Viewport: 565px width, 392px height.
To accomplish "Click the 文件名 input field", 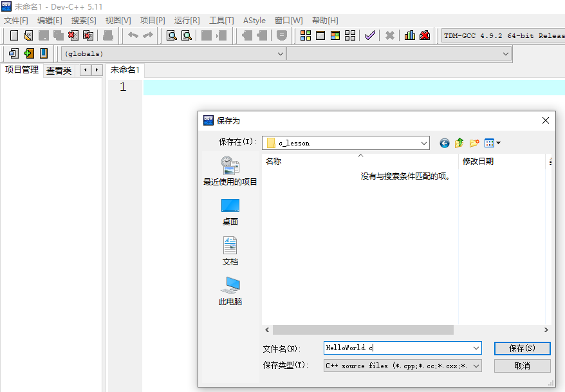I will click(399, 348).
